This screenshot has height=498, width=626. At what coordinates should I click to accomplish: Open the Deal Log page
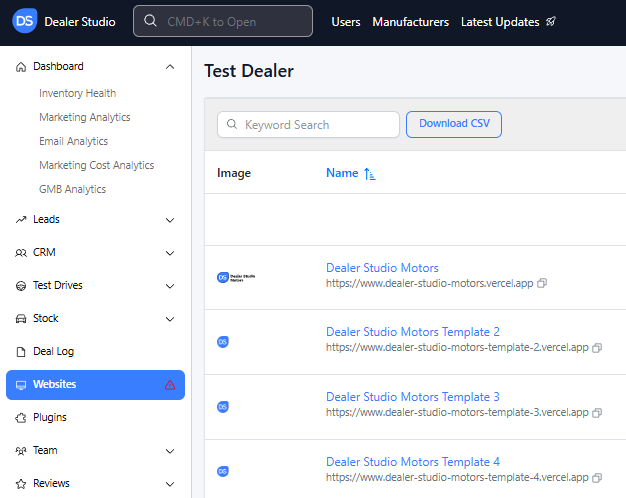click(53, 352)
